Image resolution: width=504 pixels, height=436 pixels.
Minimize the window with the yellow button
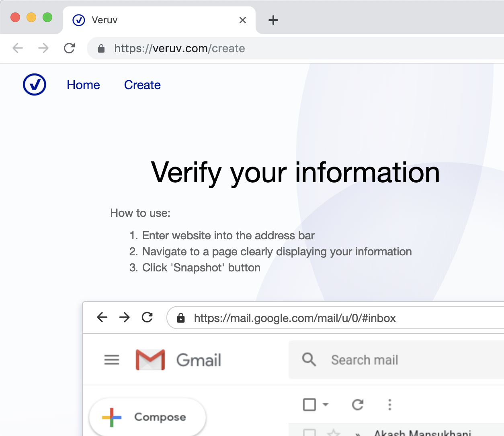coord(31,18)
